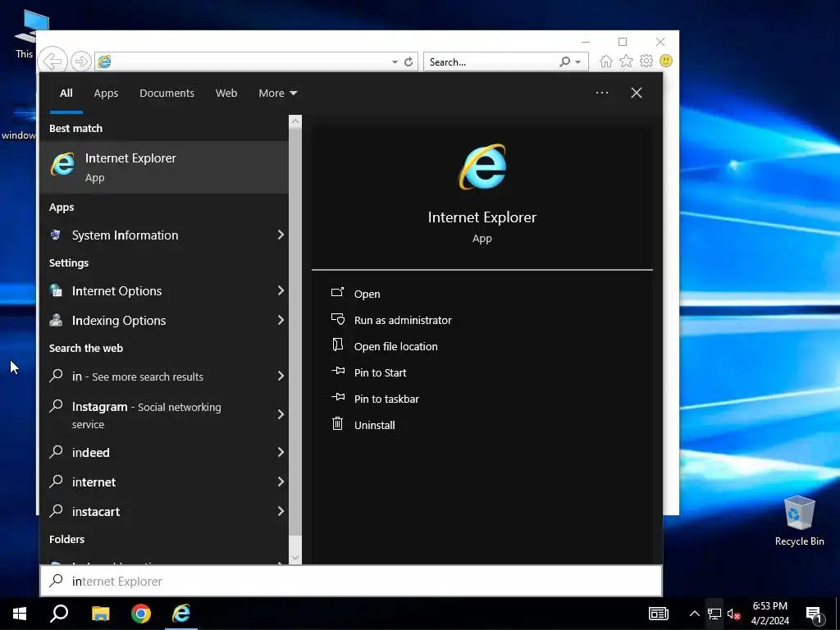
Task: Open the notification center icon
Action: (815, 614)
